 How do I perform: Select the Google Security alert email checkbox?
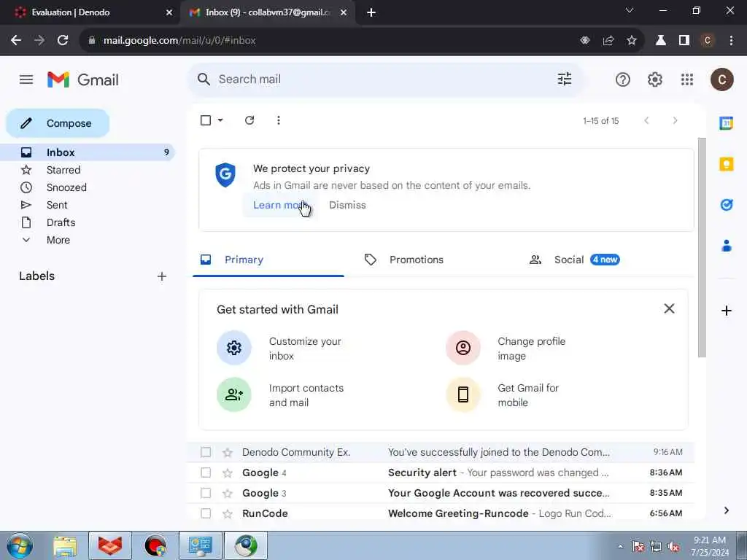click(x=205, y=472)
